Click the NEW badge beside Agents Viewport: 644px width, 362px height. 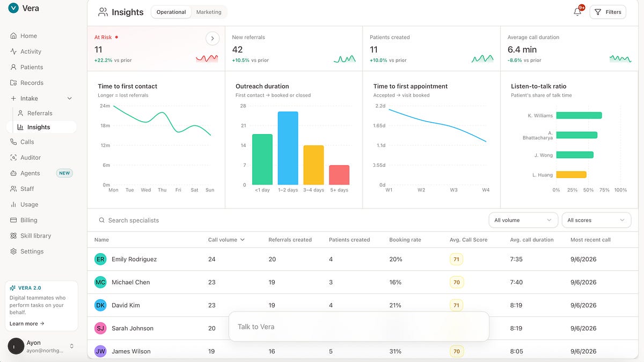(65, 173)
